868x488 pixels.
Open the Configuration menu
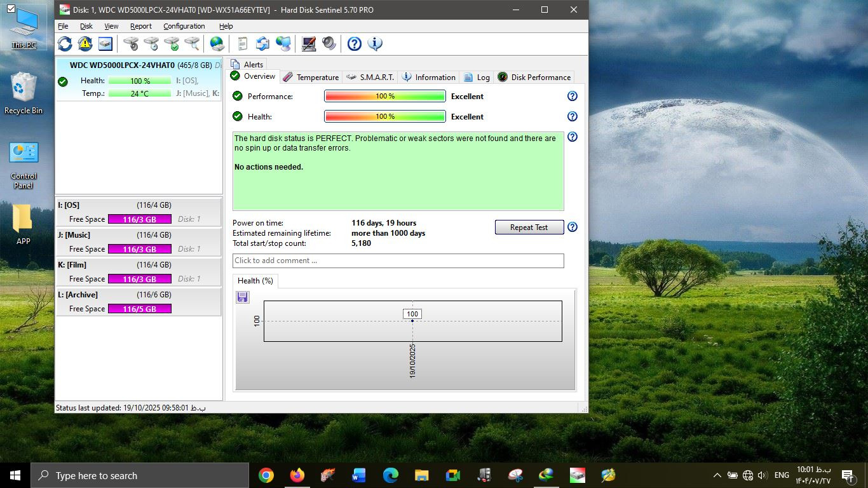tap(184, 26)
